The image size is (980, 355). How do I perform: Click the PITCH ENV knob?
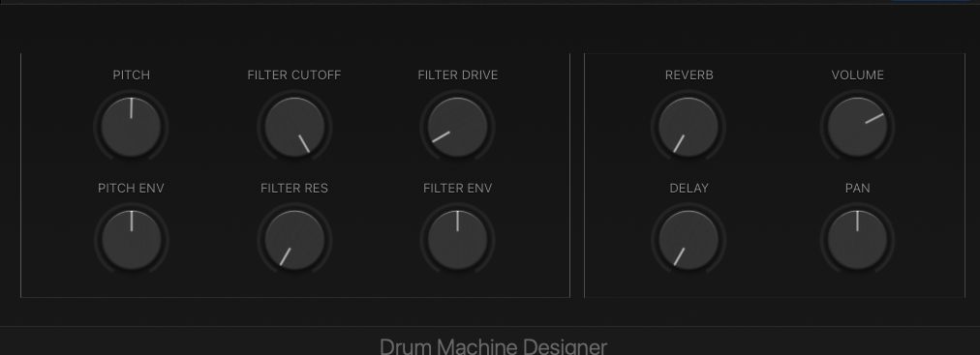(x=132, y=240)
